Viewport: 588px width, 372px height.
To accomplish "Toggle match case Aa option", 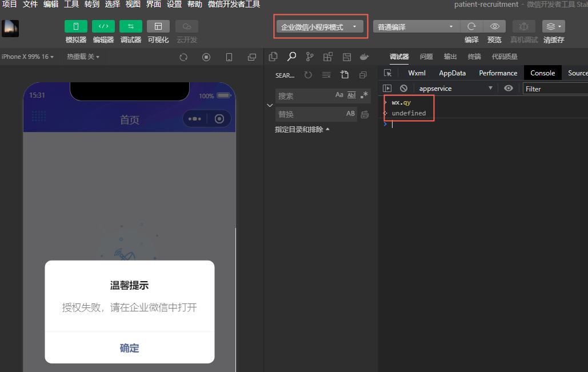I will point(339,95).
